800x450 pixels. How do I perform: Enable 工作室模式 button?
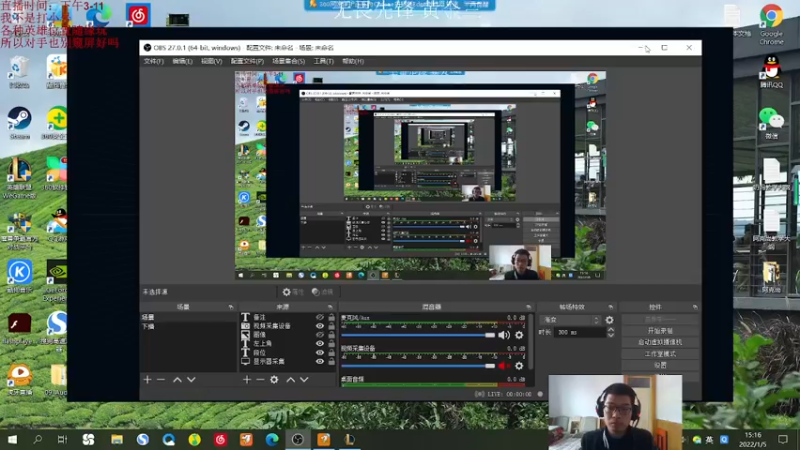[660, 354]
